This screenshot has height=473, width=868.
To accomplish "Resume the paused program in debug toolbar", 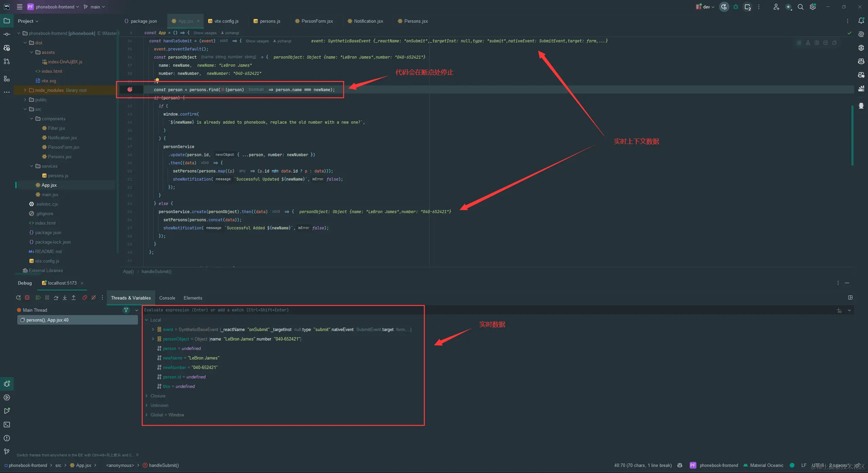I will tap(38, 297).
